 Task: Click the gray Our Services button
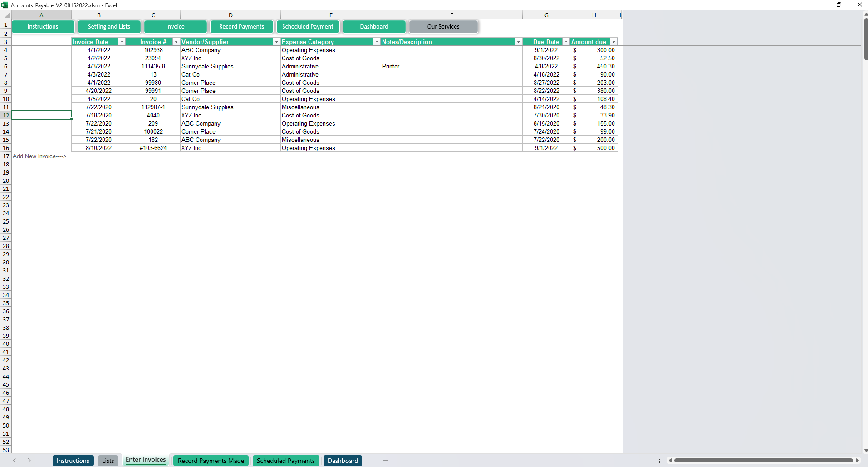point(443,27)
